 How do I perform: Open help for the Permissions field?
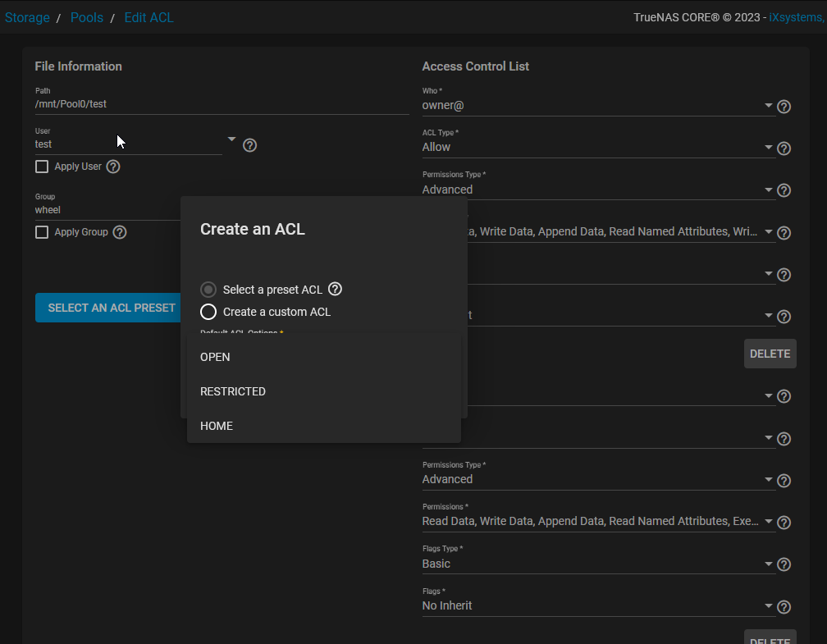click(x=784, y=522)
